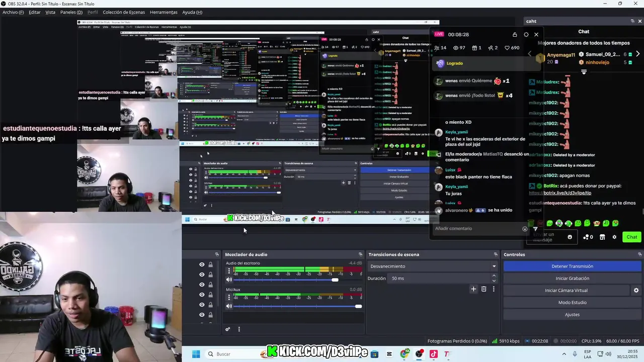Screen dimensions: 644x362
Task: Click Modo Estudio button
Action: (x=572, y=303)
